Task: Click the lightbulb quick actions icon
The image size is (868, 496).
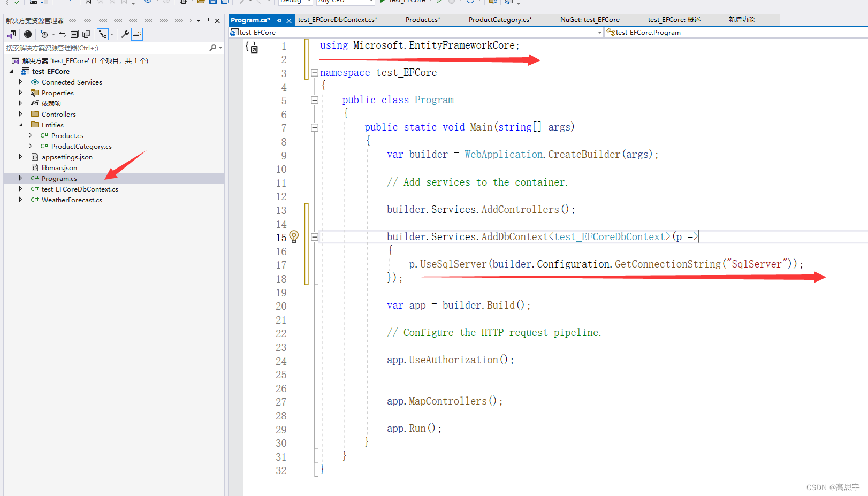Action: pos(294,236)
